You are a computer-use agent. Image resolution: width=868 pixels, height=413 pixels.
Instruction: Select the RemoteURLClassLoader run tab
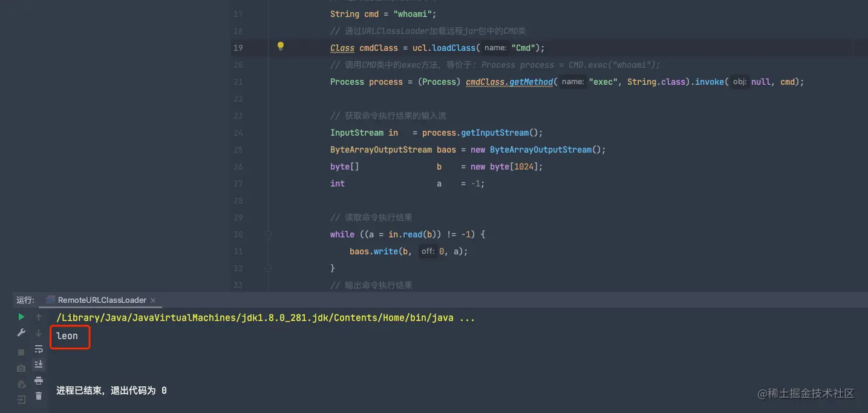102,300
